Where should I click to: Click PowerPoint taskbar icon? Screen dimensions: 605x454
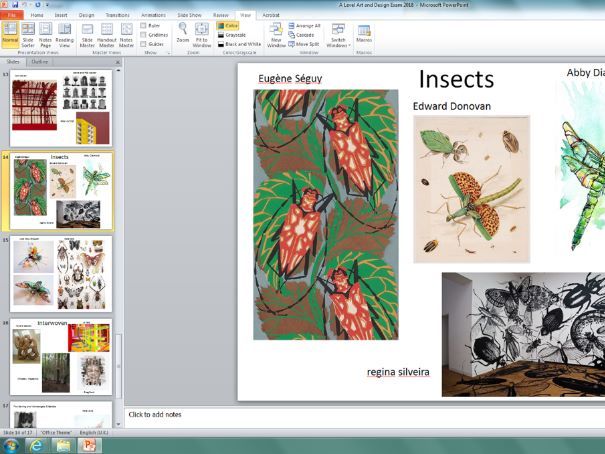coord(90,446)
